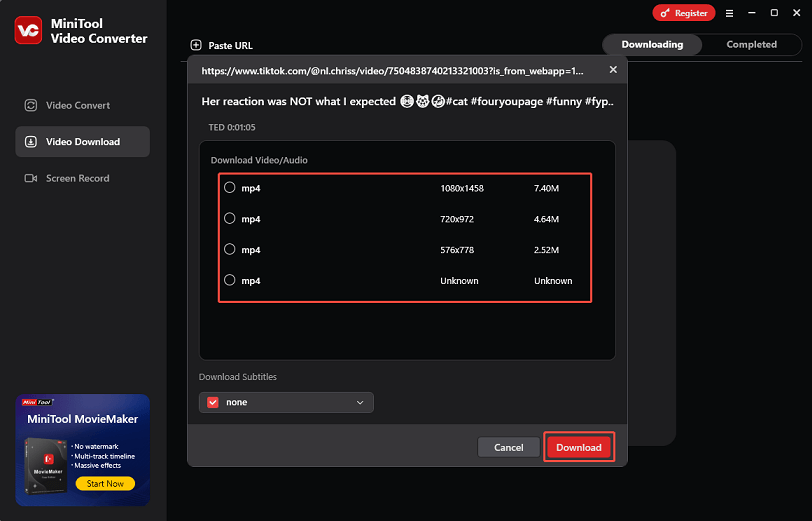Open Screen Record section
The width and height of the screenshot is (812, 521).
[x=82, y=178]
